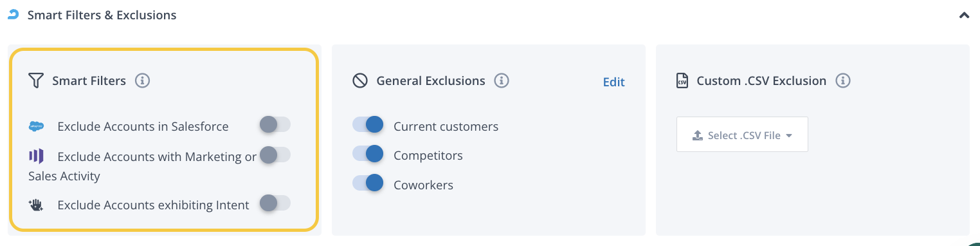Screen dimensions: 980x246
Task: Disable the Current customers exclusion toggle
Action: click(368, 125)
